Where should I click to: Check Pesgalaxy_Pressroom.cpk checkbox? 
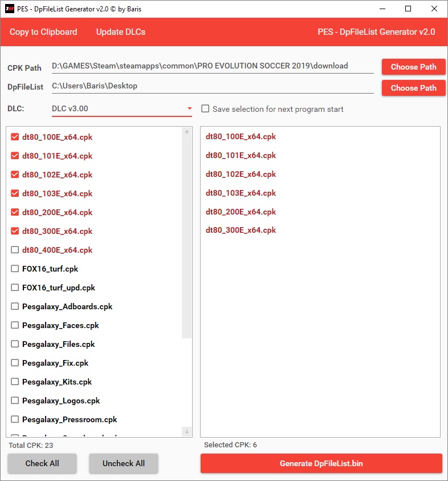click(15, 419)
